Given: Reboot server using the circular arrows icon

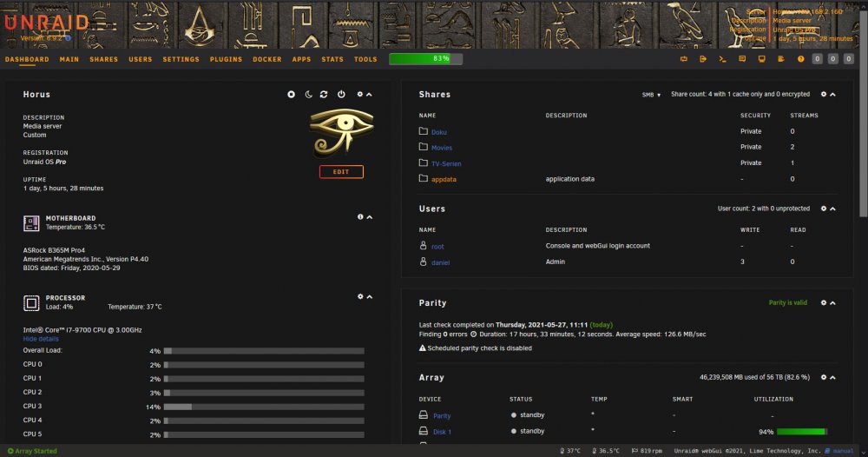Looking at the screenshot, I should point(324,94).
